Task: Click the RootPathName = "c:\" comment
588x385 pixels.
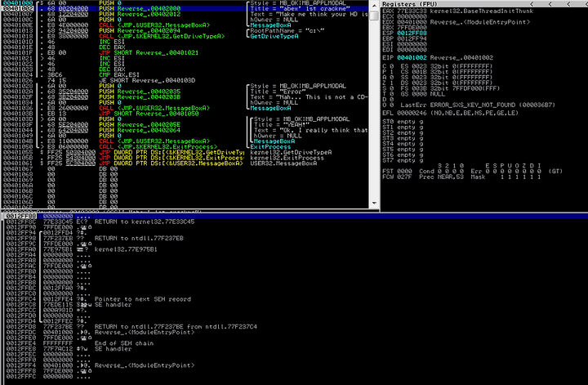Action: point(287,30)
